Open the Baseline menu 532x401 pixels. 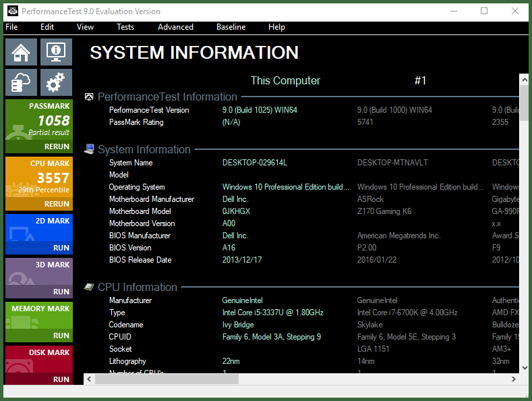[x=231, y=27]
